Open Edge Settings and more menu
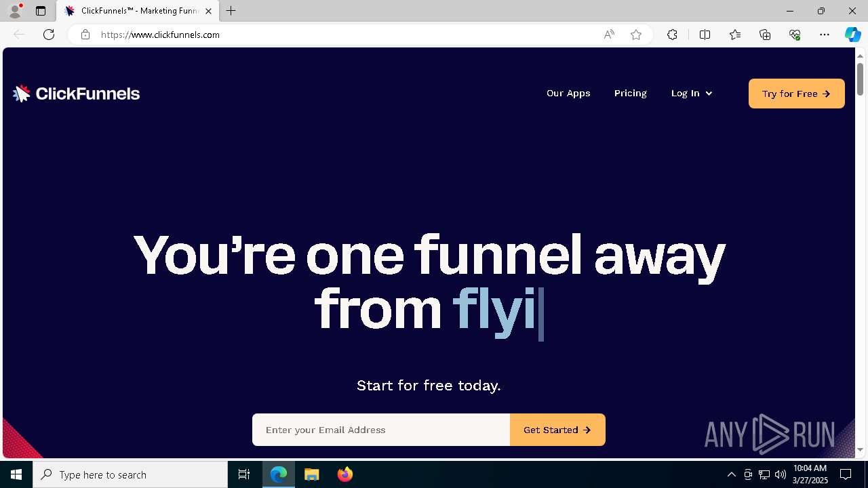 825,35
